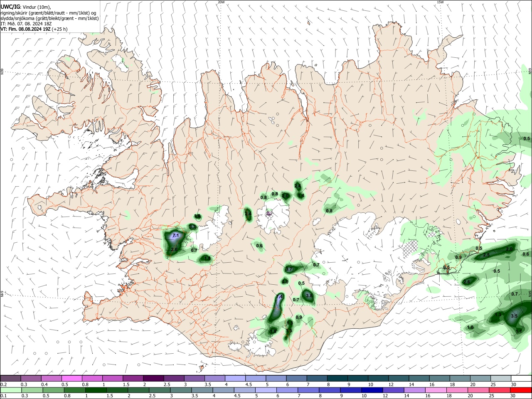
Task: Click the red 30 swatch in lower rain scale
Action: click(521, 390)
